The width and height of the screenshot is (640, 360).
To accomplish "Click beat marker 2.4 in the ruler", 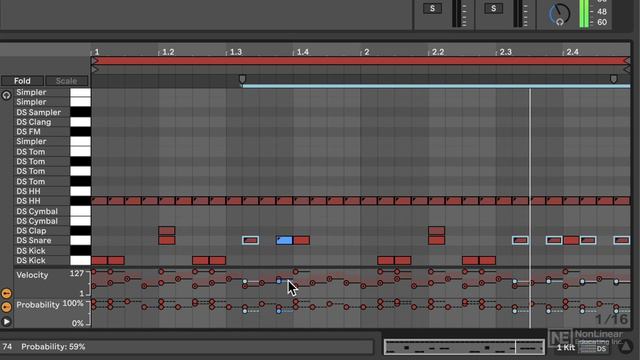I will tap(572, 52).
